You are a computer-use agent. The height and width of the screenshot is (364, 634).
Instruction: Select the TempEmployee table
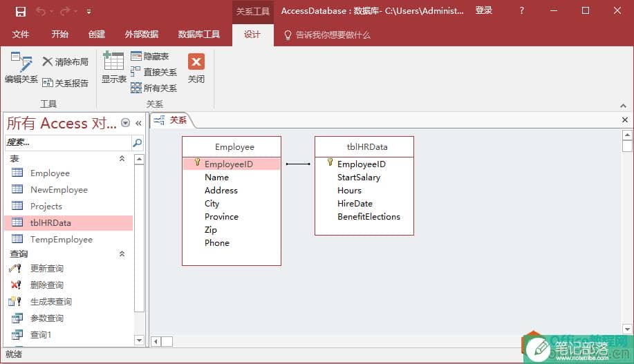pyautogui.click(x=68, y=239)
